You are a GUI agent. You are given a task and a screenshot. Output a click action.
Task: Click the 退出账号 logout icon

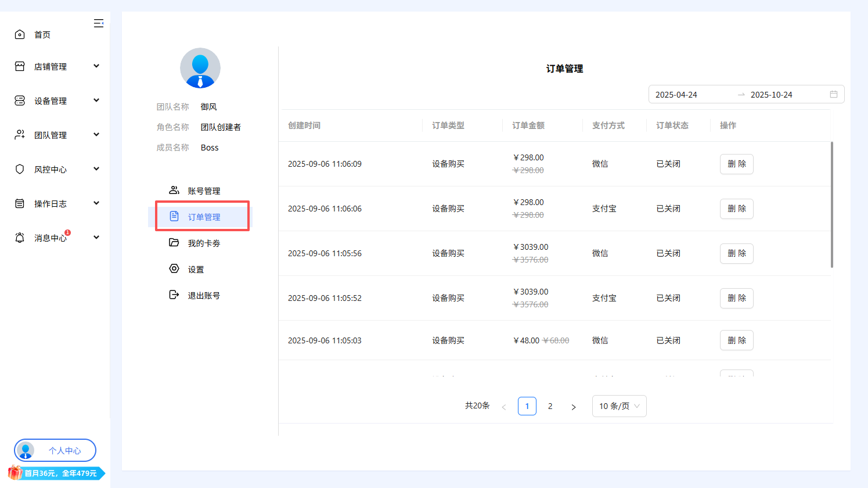click(174, 295)
